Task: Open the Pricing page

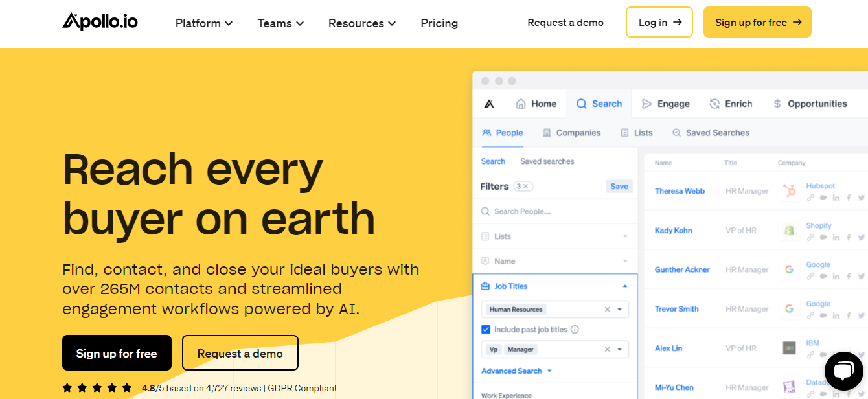Action: point(439,23)
